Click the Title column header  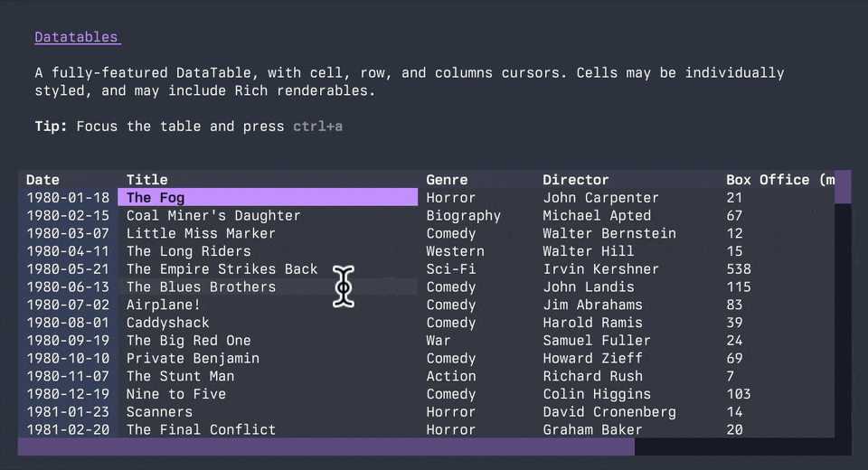pos(146,180)
